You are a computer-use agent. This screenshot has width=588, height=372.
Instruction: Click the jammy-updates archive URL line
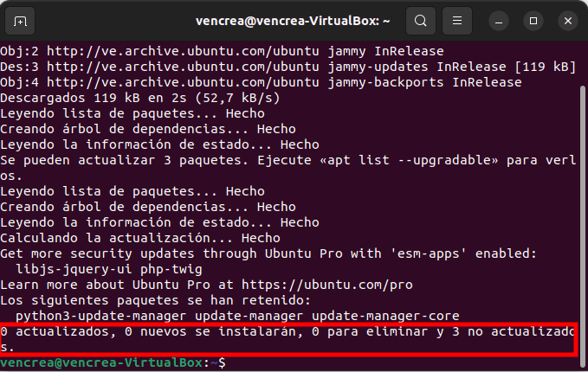click(288, 67)
